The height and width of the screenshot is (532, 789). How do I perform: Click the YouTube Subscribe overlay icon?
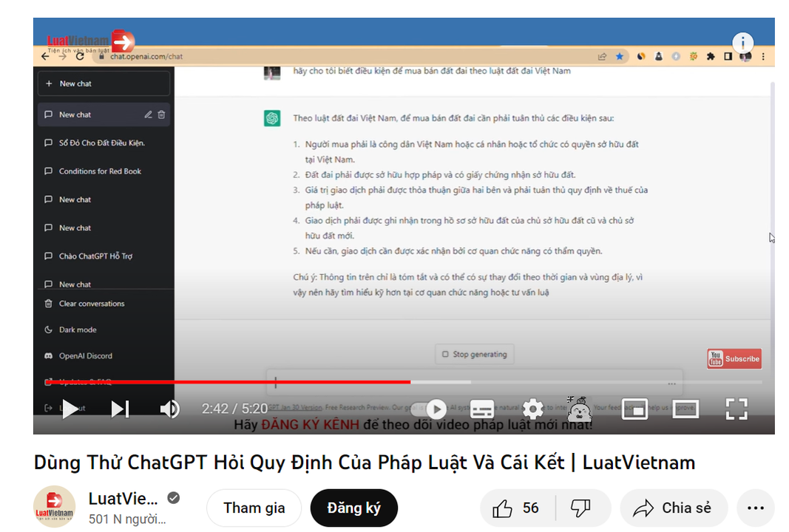pyautogui.click(x=734, y=358)
